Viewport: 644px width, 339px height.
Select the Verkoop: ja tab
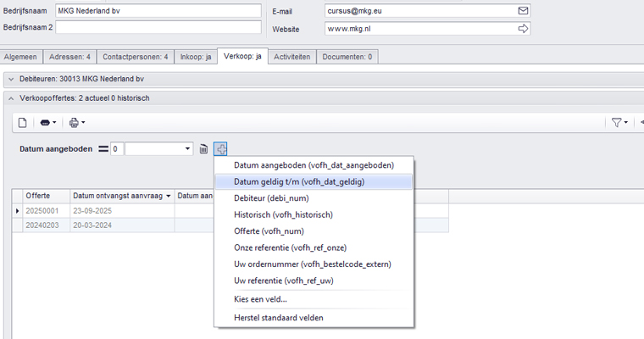242,56
